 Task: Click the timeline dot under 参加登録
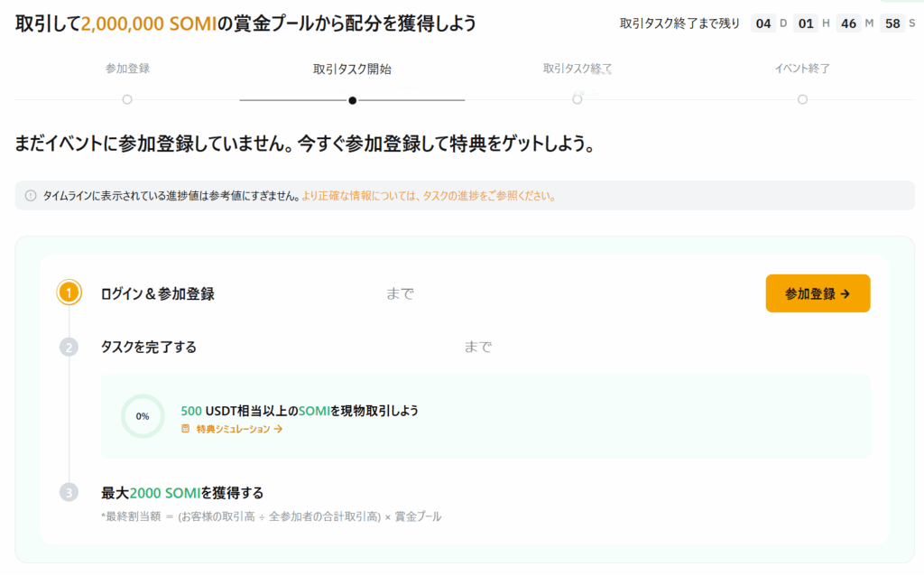(127, 99)
